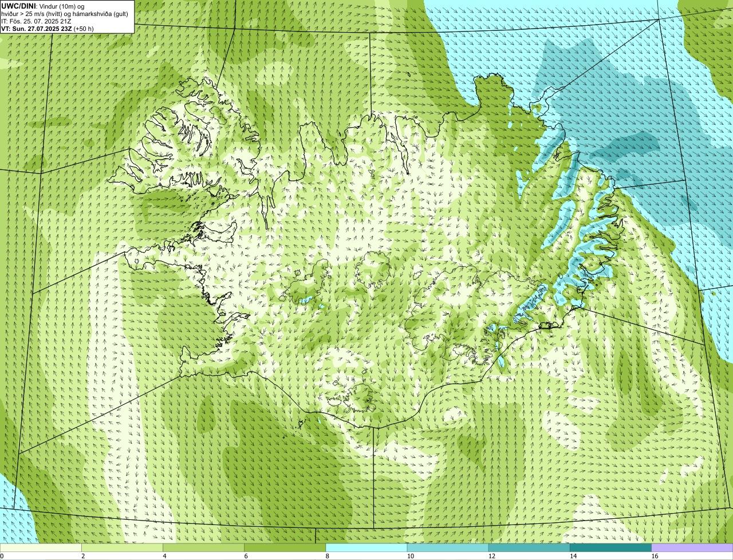Select the legend scale label '12'
The image size is (733, 560).
492,556
